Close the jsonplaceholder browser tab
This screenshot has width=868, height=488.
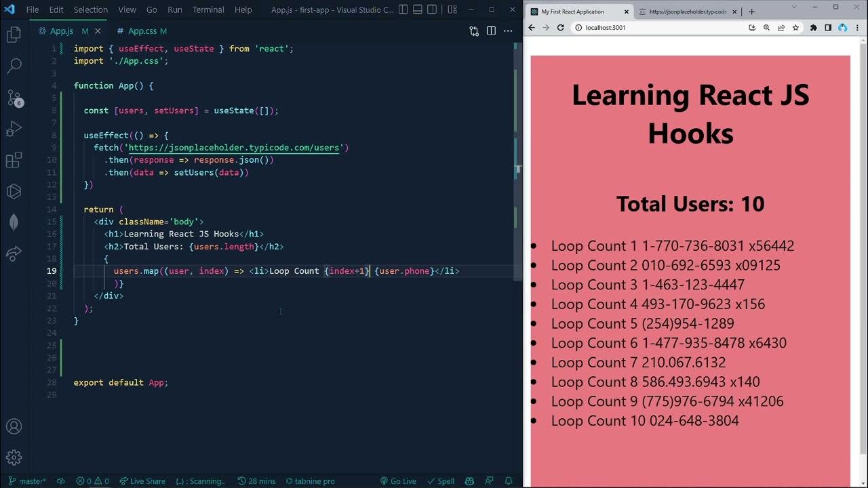click(734, 12)
